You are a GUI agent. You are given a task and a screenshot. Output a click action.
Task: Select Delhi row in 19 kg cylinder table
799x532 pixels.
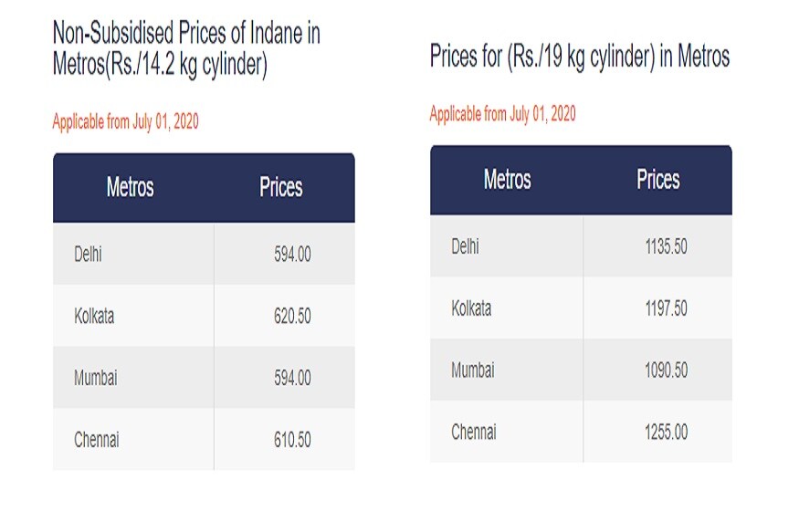pyautogui.click(x=581, y=245)
